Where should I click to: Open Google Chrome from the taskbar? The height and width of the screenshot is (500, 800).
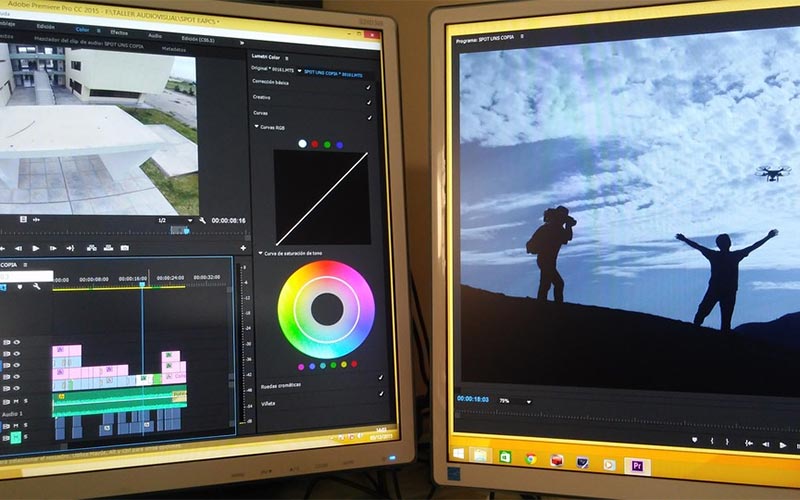531,459
